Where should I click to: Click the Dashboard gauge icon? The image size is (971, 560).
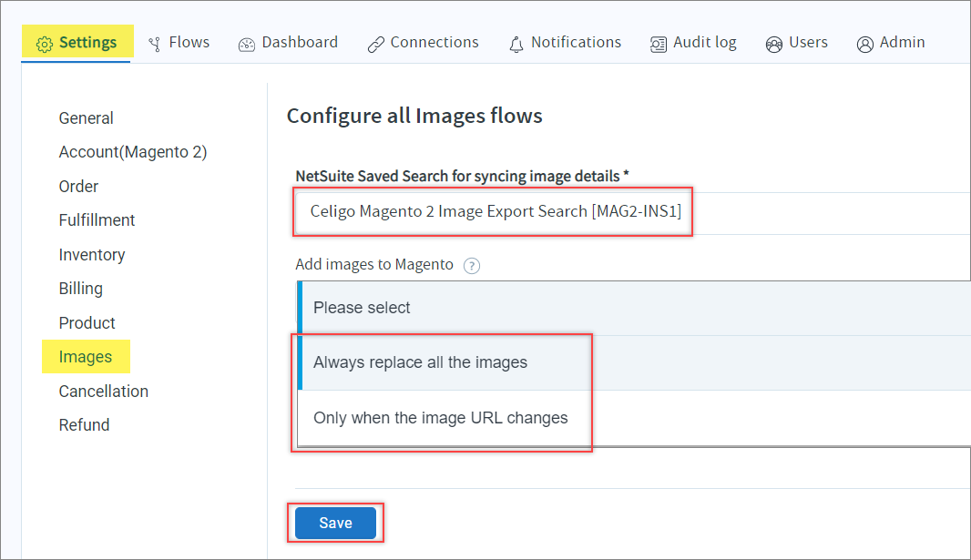[247, 44]
